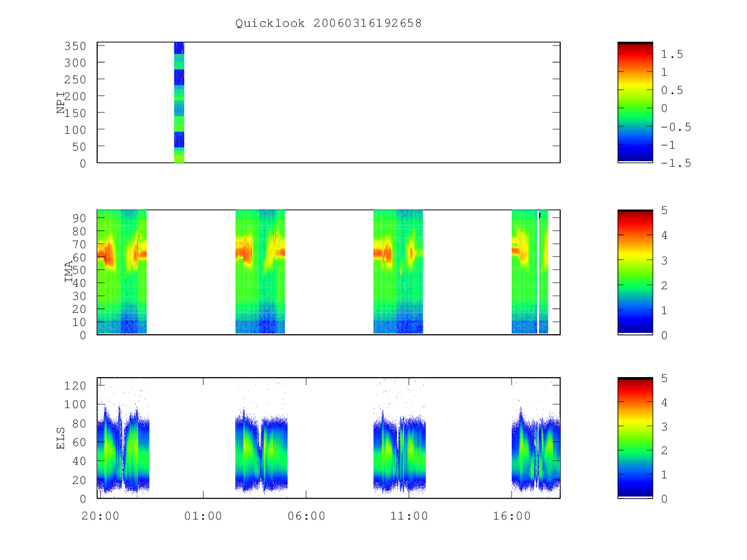Click the fourth ELS data block after 16:00
Screen dimensions: 747x560
coord(536,453)
